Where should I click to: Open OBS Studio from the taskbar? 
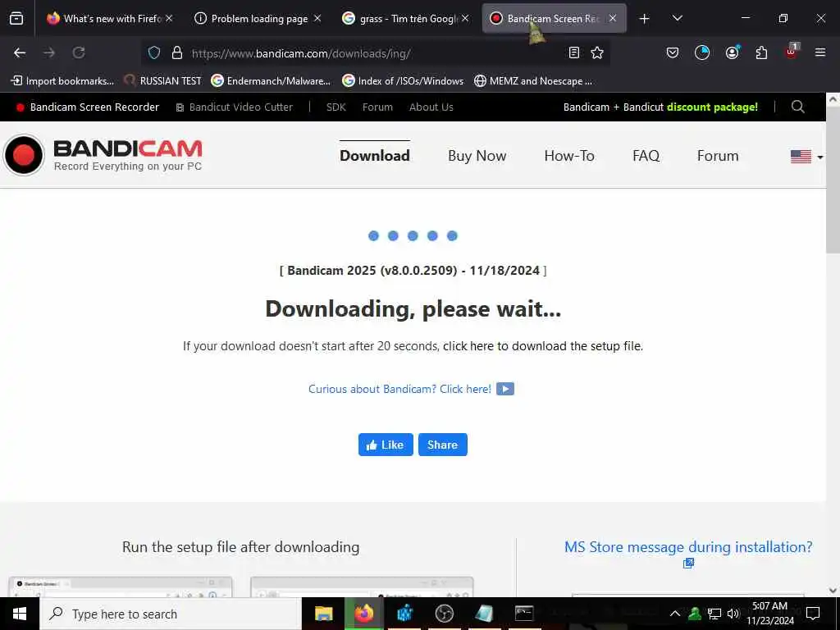pyautogui.click(x=444, y=614)
